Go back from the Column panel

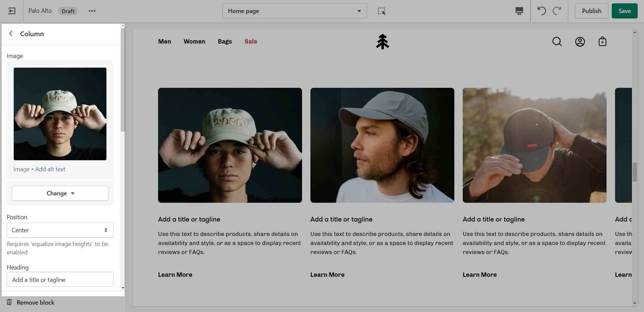[11, 34]
